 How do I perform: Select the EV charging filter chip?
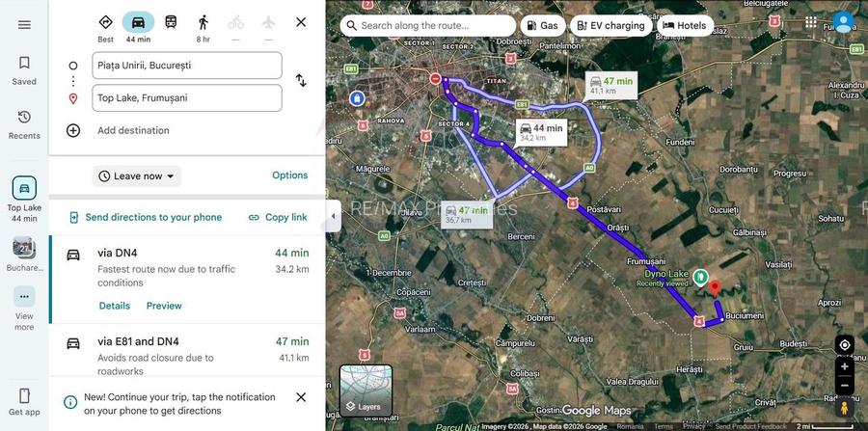tap(610, 26)
